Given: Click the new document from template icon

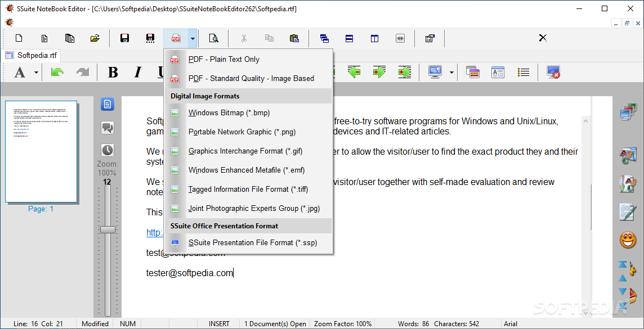Looking at the screenshot, I should (x=44, y=39).
